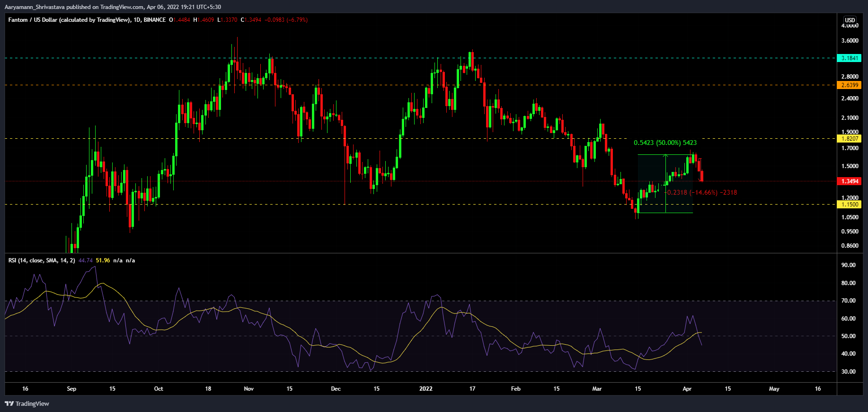
Task: Select the yellow 1.8207 price label
Action: click(849, 139)
